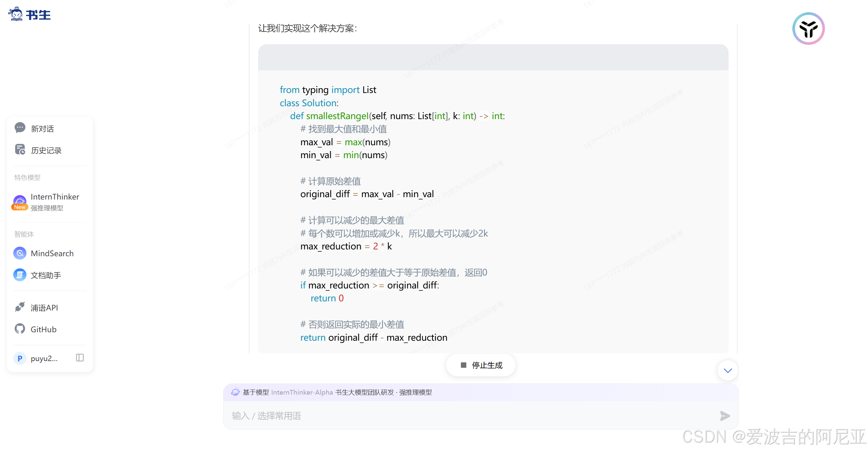Stop generation with 停止生成 button

point(481,365)
